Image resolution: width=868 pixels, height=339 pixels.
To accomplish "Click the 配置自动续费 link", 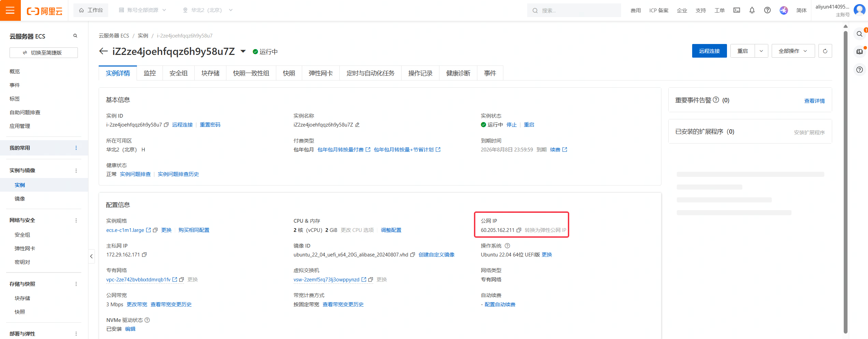I will pos(500,305).
